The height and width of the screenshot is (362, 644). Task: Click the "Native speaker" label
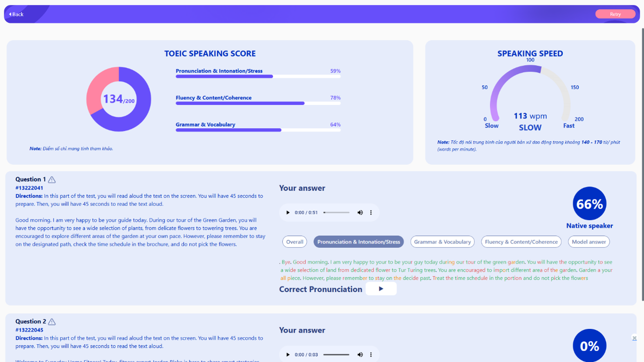click(589, 226)
